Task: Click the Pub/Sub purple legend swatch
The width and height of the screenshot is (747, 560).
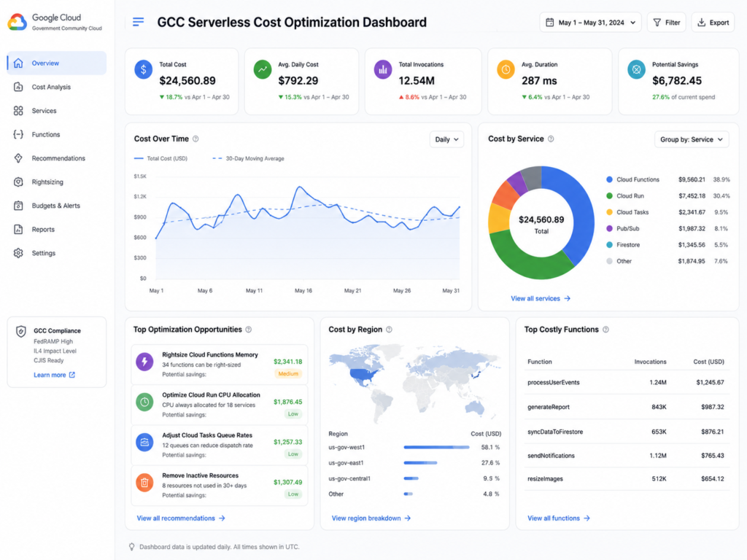Action: [609, 228]
